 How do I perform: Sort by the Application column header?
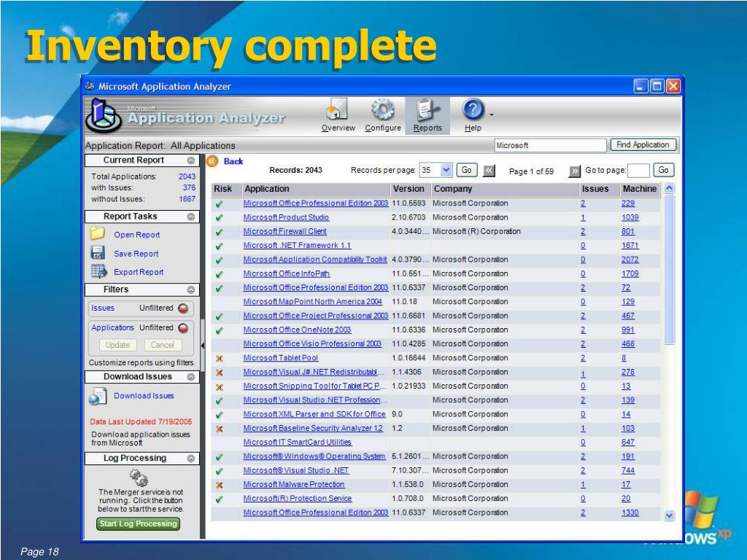(x=316, y=189)
